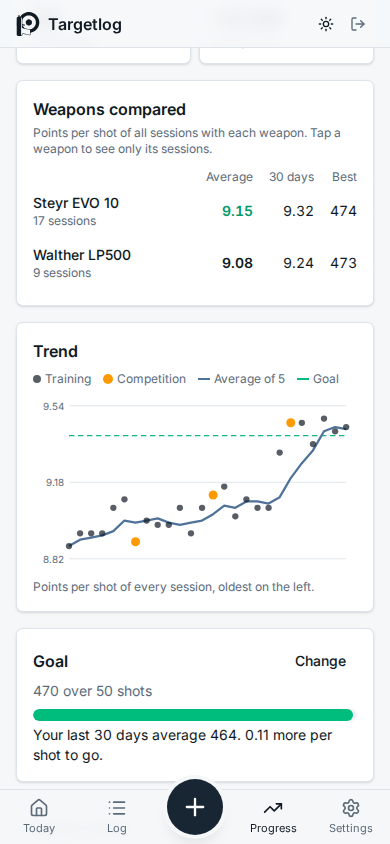Click the Targetlog title text
Image resolution: width=390 pixels, height=844 pixels.
point(85,25)
